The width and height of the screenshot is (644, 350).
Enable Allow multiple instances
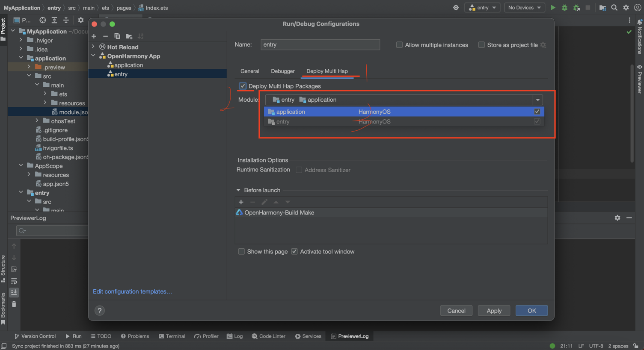[399, 44]
